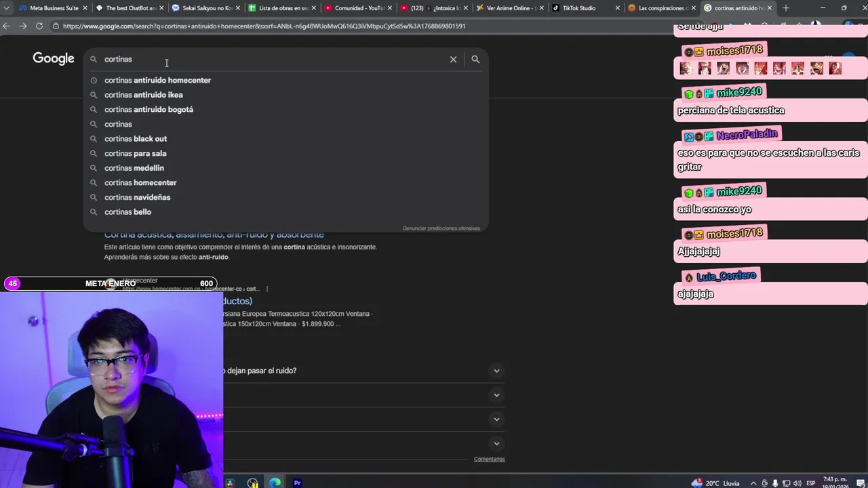Screen dimensions: 868x488
Task: Click chat username Luis_Cordero
Action: pos(726,276)
